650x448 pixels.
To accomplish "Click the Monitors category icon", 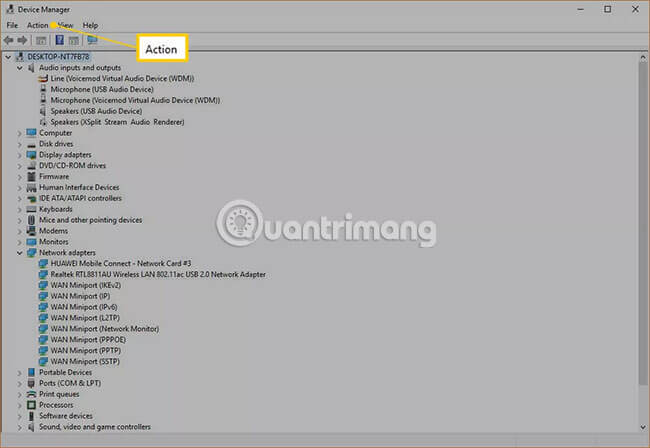I will (31, 242).
